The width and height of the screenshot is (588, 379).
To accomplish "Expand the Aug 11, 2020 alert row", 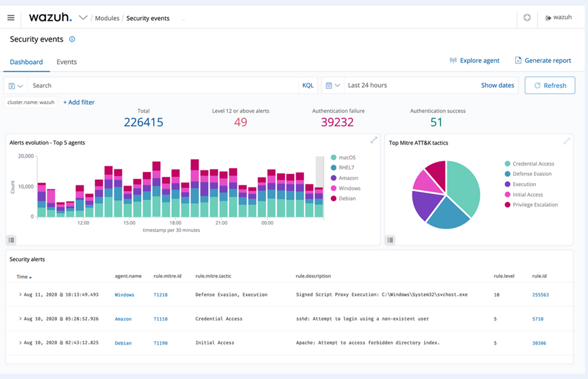I will pos(20,295).
